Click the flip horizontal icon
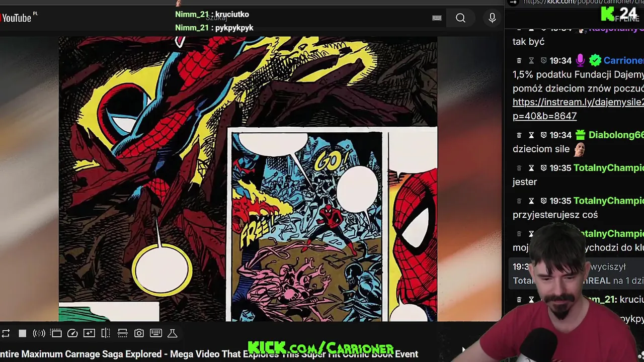 click(106, 333)
